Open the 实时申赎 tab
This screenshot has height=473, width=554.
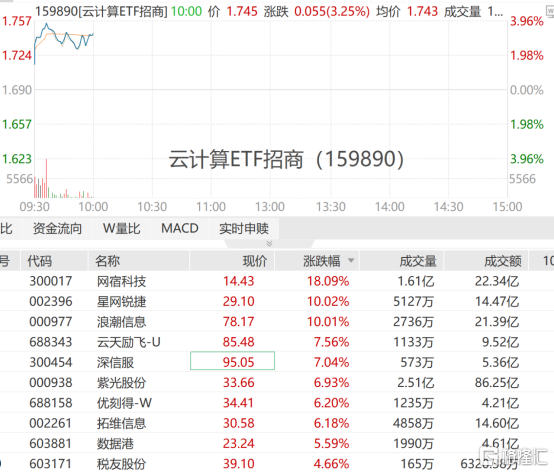[x=244, y=229]
